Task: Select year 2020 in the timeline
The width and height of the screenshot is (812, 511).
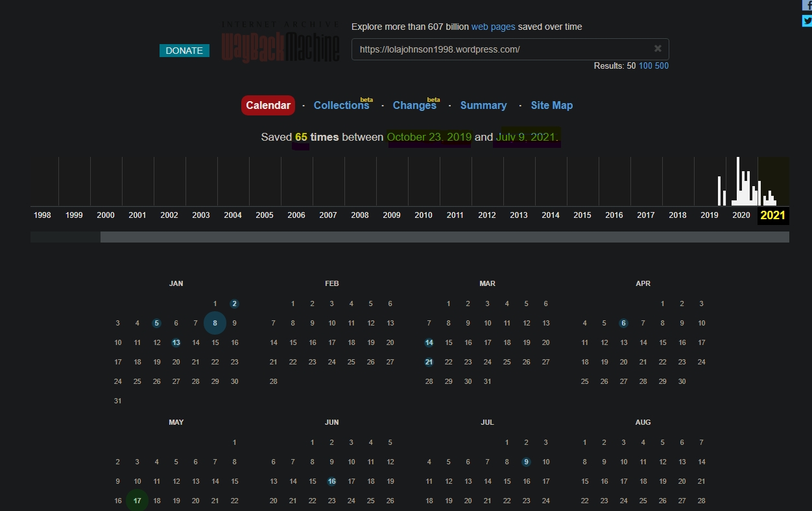Action: click(x=741, y=215)
